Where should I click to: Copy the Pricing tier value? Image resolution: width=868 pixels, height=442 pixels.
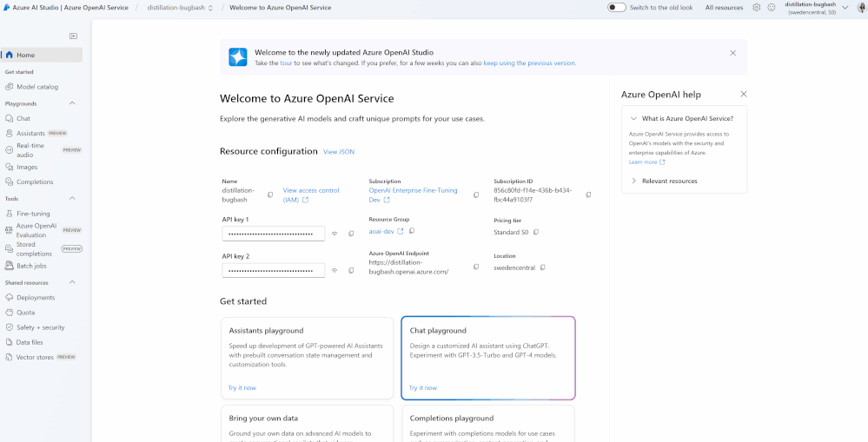coord(536,233)
